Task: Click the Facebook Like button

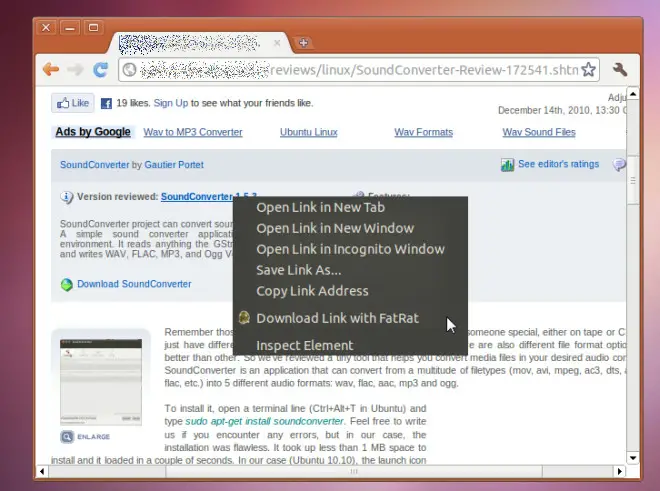Action: (x=73, y=103)
